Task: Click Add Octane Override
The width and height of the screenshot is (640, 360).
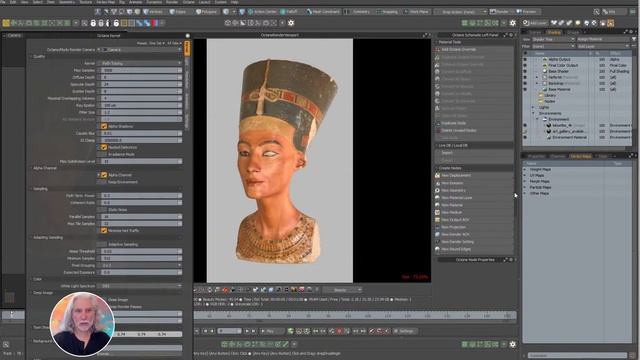Action: [x=474, y=49]
